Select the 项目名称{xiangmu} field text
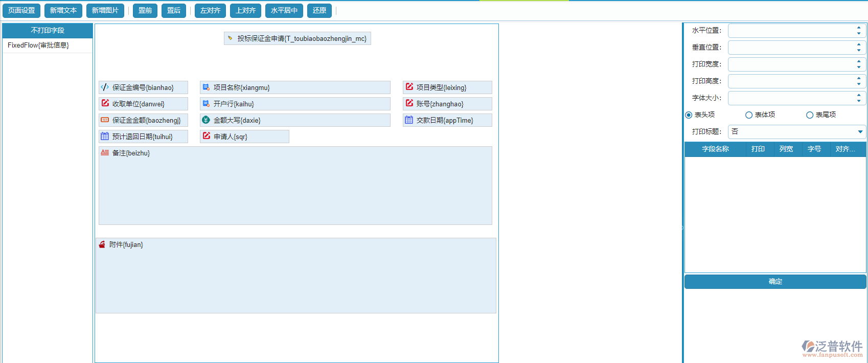 coord(241,87)
